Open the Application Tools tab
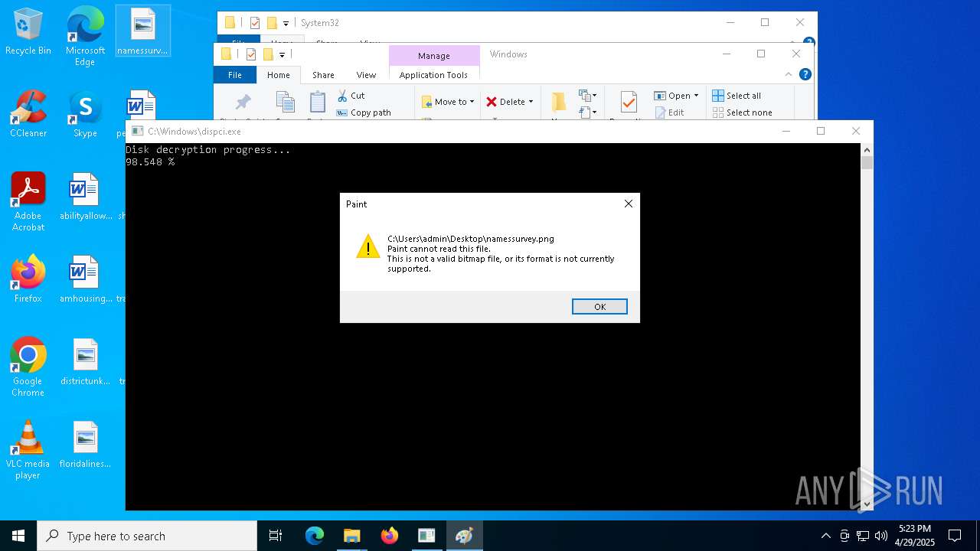The width and height of the screenshot is (980, 551). coord(433,75)
